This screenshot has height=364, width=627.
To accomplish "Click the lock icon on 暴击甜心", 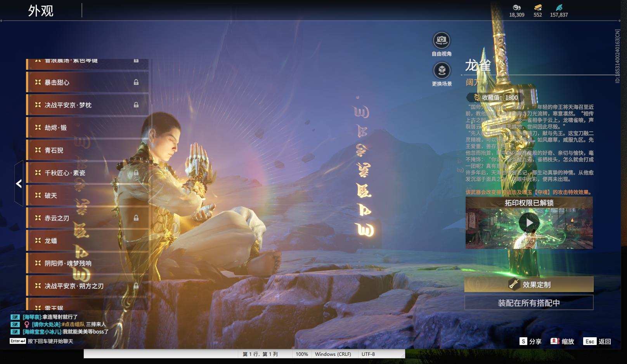I will [x=136, y=82].
